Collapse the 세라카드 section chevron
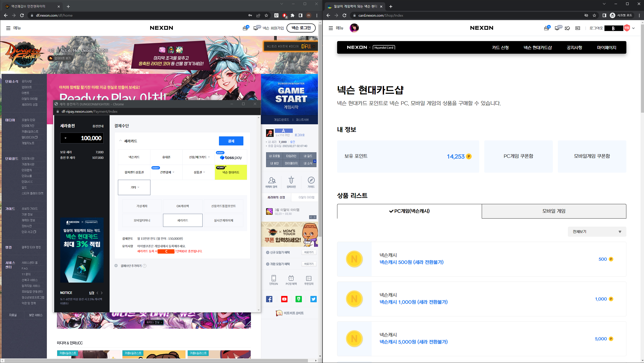Screen dimensions: 644x363 pyautogui.click(x=120, y=141)
